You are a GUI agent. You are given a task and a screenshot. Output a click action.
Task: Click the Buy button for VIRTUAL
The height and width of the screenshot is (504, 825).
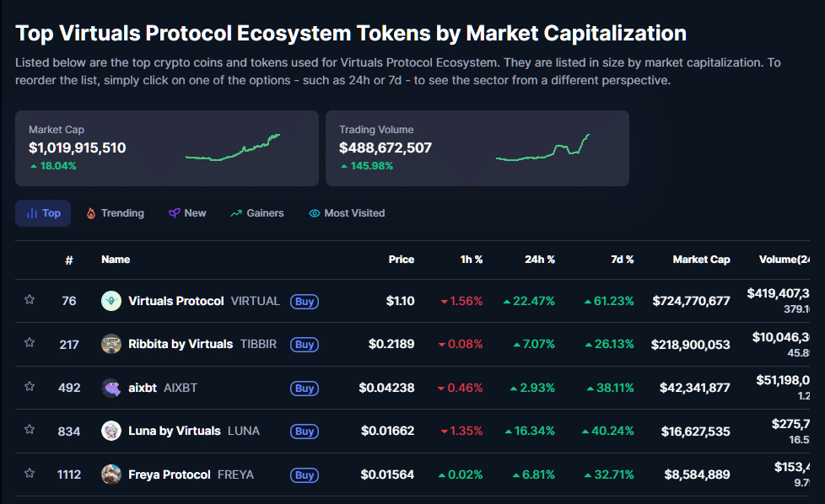(304, 302)
